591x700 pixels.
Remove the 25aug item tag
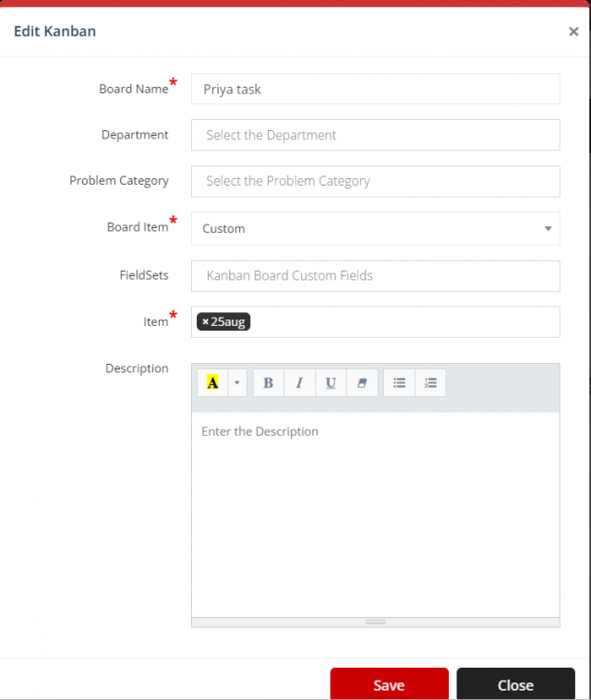(205, 321)
